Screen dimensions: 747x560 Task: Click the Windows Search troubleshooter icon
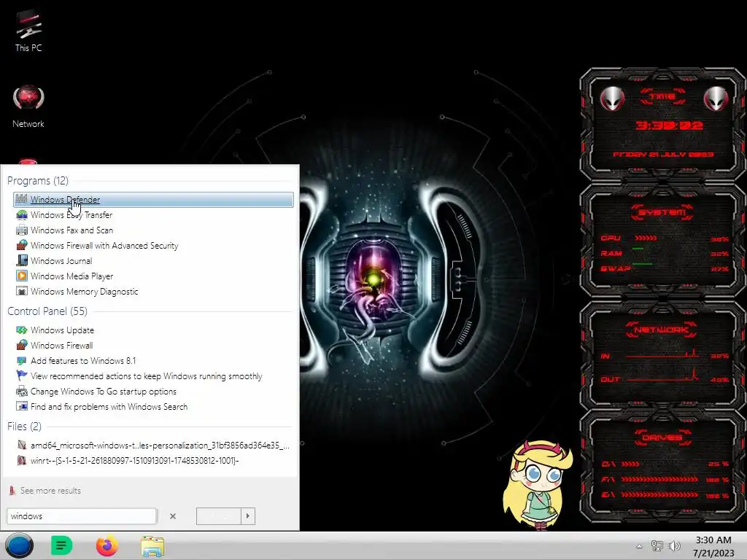tap(21, 406)
